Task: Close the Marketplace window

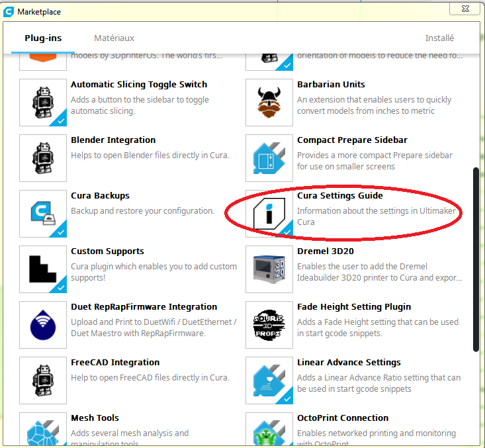Action: click(x=465, y=9)
